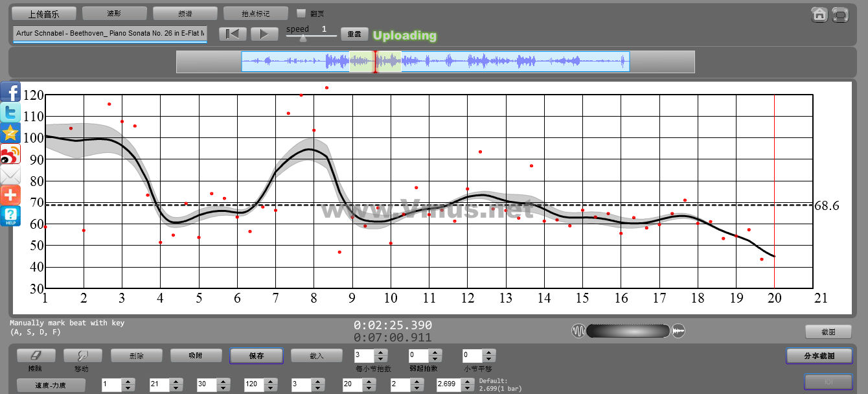Click the 保存 save button
Viewport: 868px width, 394px height.
[256, 356]
